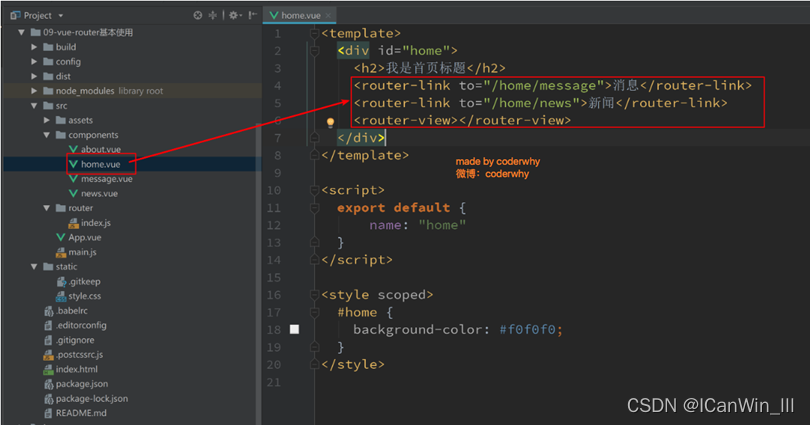The width and height of the screenshot is (810, 425).
Task: Click the #f0f0f0 color value text
Action: [x=527, y=329]
